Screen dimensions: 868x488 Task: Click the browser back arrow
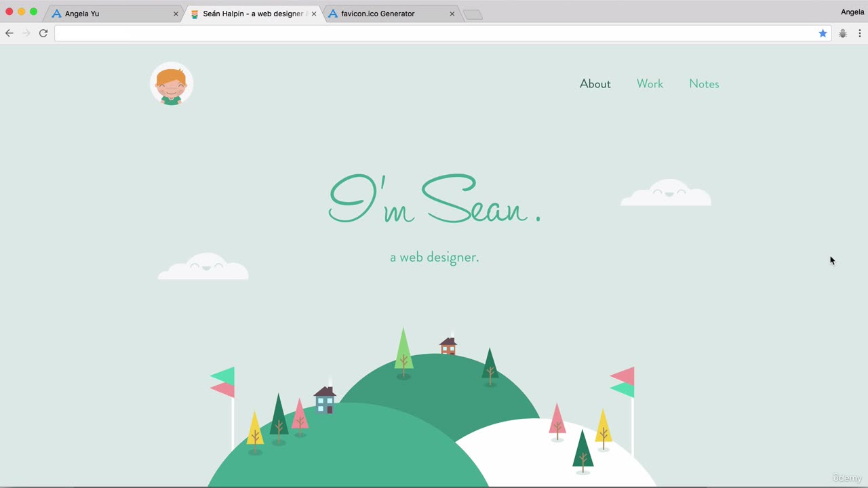9,33
